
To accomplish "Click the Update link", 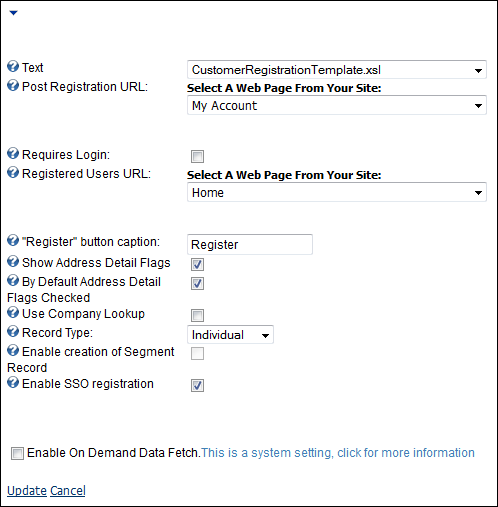I will (x=27, y=491).
